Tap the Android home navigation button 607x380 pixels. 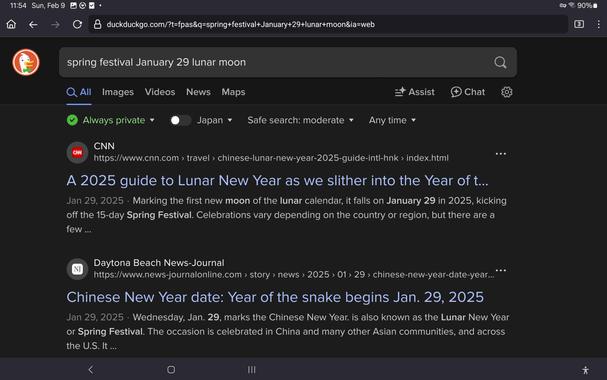[171, 370]
